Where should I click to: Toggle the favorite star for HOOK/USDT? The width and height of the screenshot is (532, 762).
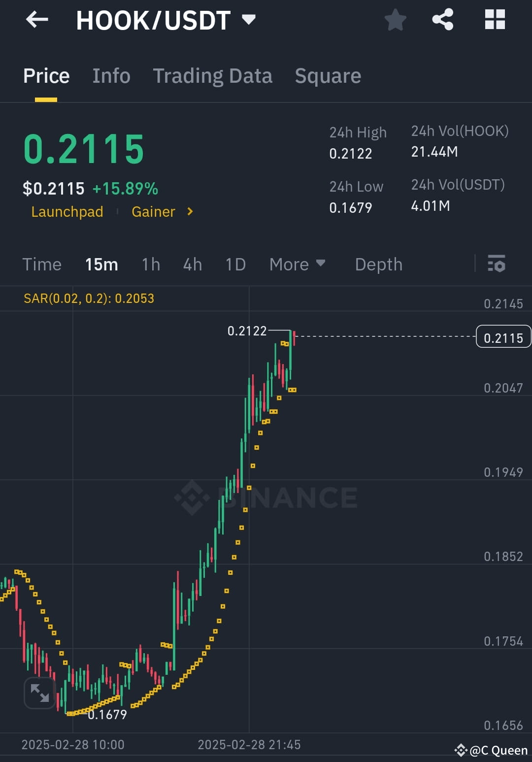395,19
